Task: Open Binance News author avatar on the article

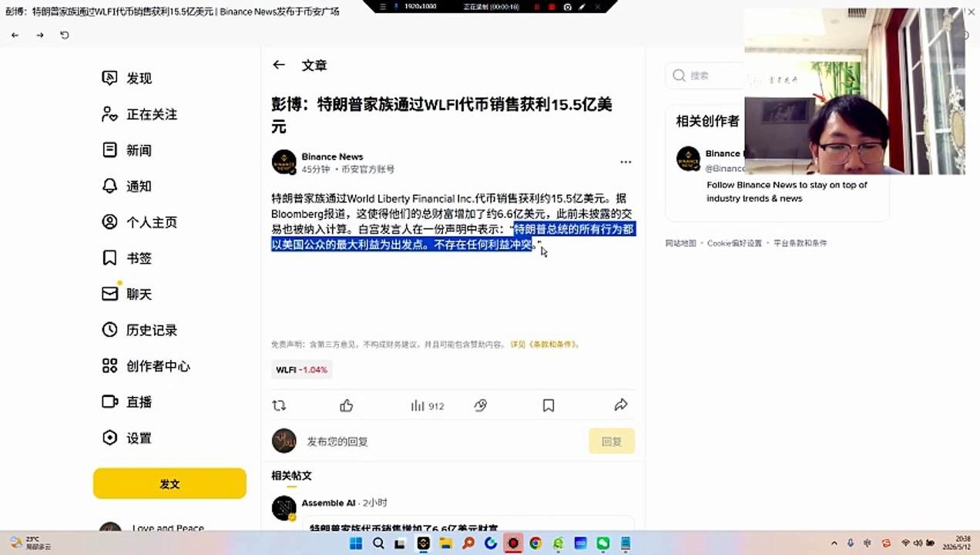Action: pyautogui.click(x=284, y=162)
